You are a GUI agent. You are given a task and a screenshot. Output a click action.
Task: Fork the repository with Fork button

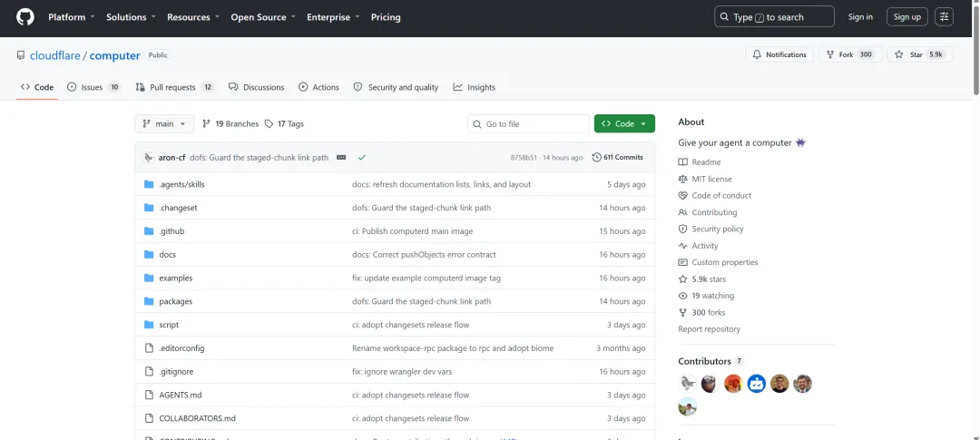pos(850,54)
